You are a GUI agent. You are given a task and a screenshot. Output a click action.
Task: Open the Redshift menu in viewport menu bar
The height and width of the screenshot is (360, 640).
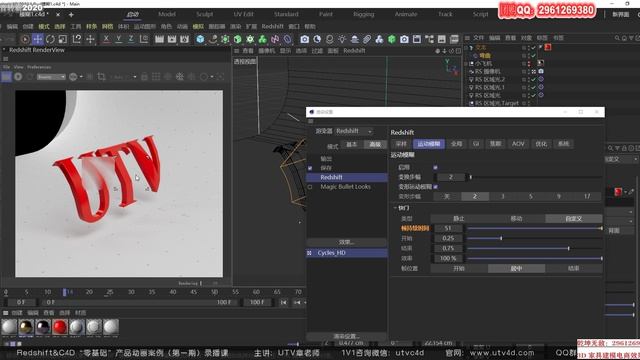click(354, 51)
